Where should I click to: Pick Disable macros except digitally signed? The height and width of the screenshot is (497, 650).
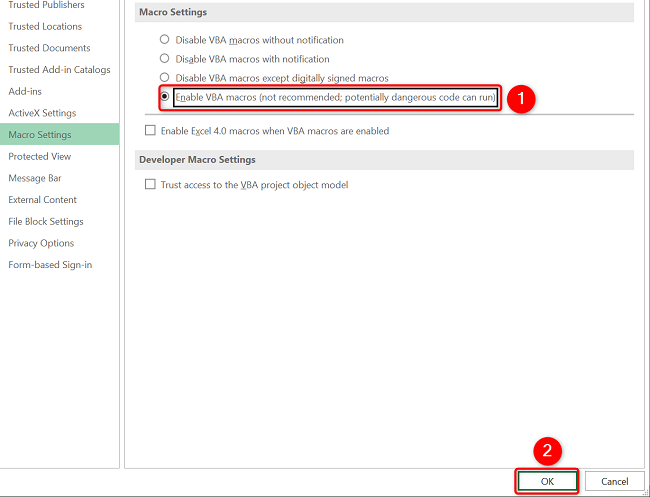click(x=165, y=78)
